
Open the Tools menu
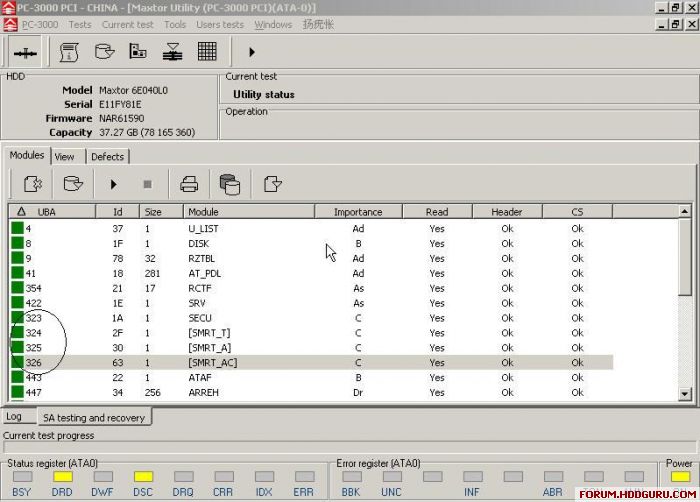pyautogui.click(x=175, y=25)
